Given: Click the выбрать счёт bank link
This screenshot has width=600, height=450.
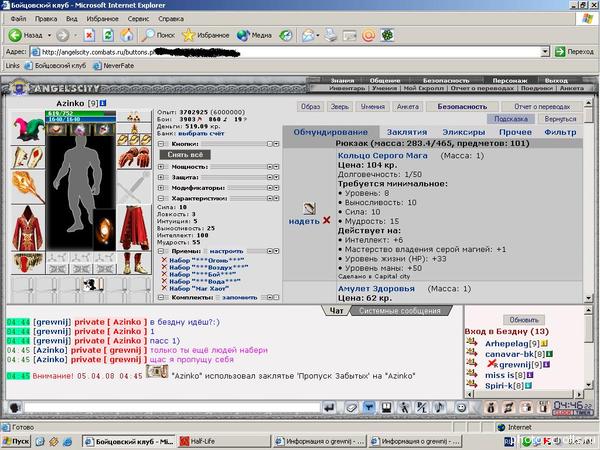Looking at the screenshot, I should pos(201,134).
